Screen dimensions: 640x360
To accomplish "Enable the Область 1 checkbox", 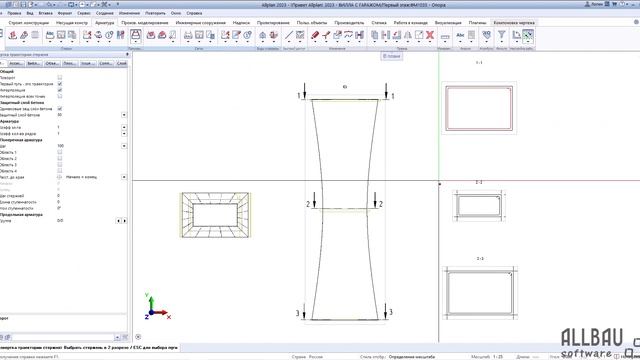I will pos(60,152).
